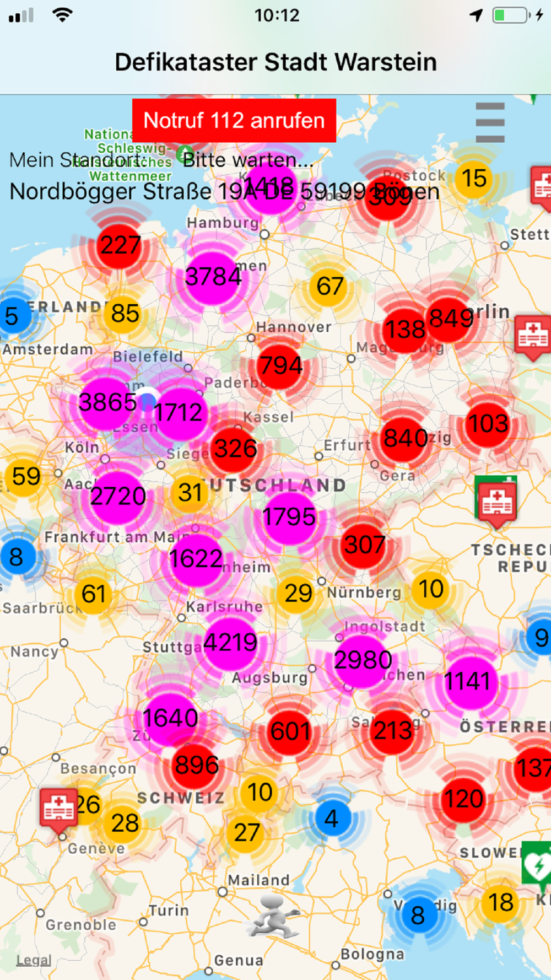This screenshot has width=551, height=980.
Task: Select the blue 8 cluster near Venedig
Action: [418, 916]
